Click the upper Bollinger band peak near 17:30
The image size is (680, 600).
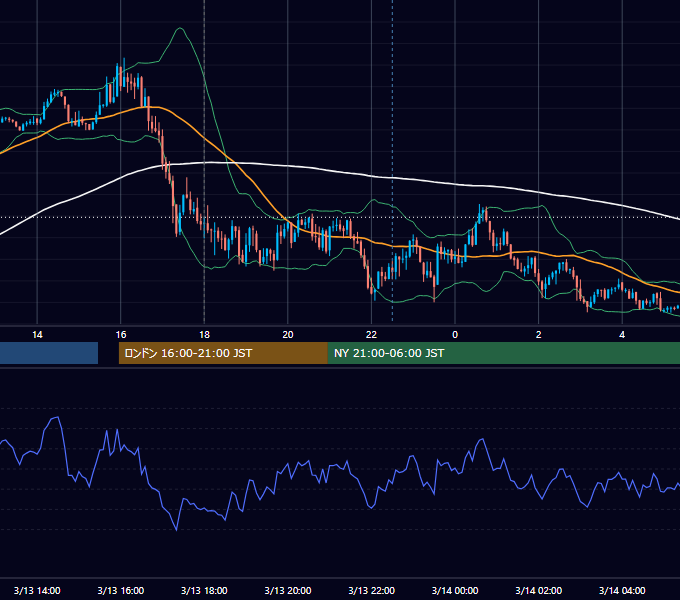click(180, 29)
